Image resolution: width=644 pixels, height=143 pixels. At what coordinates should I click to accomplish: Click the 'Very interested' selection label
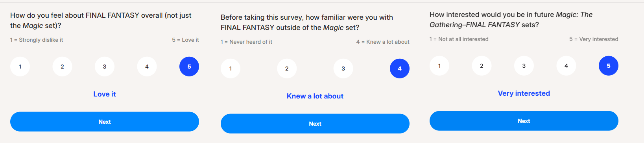pyautogui.click(x=524, y=93)
